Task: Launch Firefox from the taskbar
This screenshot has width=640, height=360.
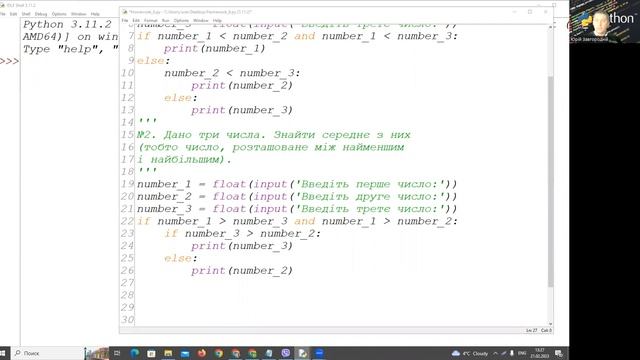Action: coord(202,353)
